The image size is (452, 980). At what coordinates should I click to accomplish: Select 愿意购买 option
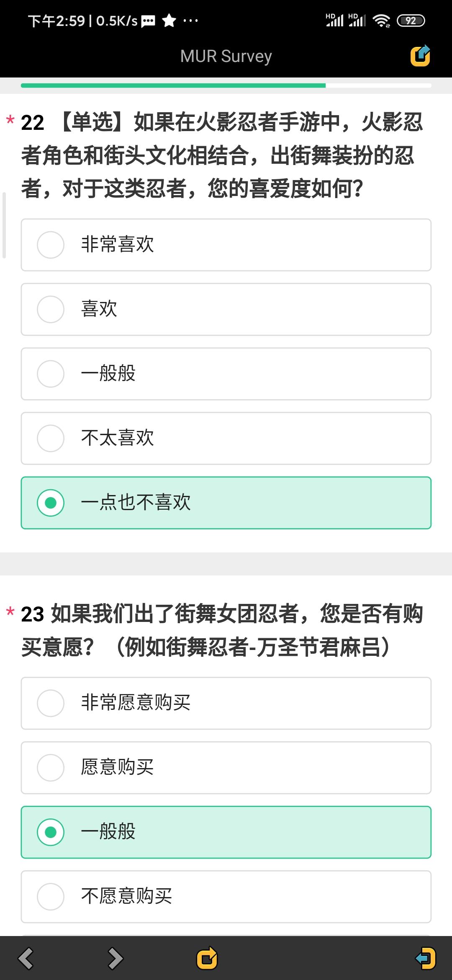point(226,768)
